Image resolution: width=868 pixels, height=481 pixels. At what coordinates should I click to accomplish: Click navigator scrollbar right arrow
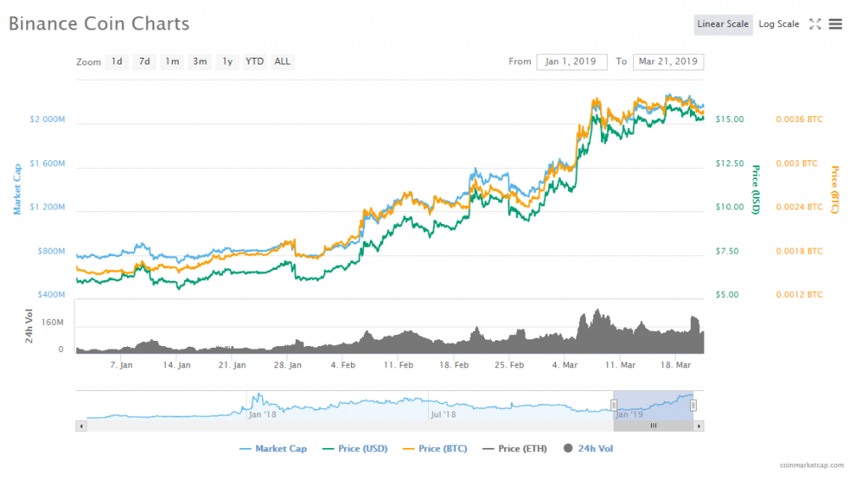click(699, 426)
